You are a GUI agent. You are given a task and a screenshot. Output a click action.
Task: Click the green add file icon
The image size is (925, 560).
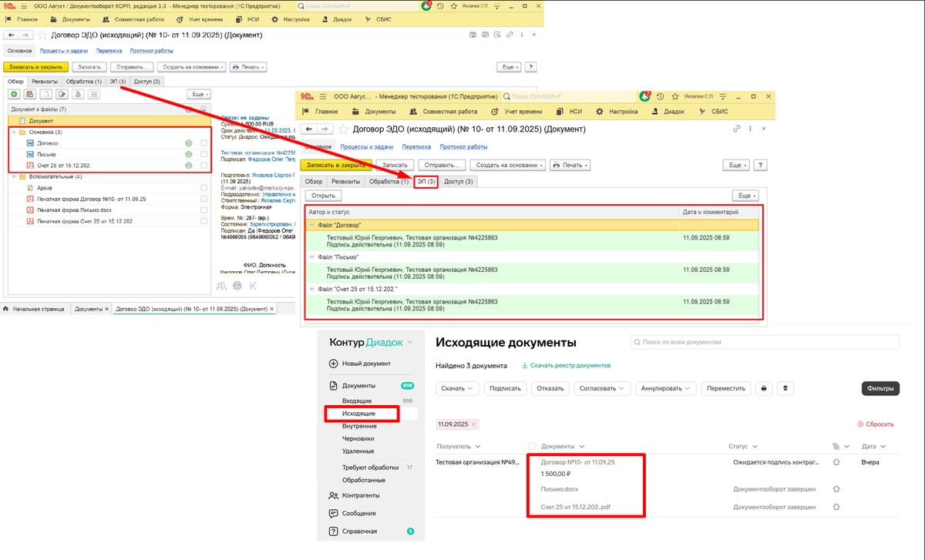(14, 94)
